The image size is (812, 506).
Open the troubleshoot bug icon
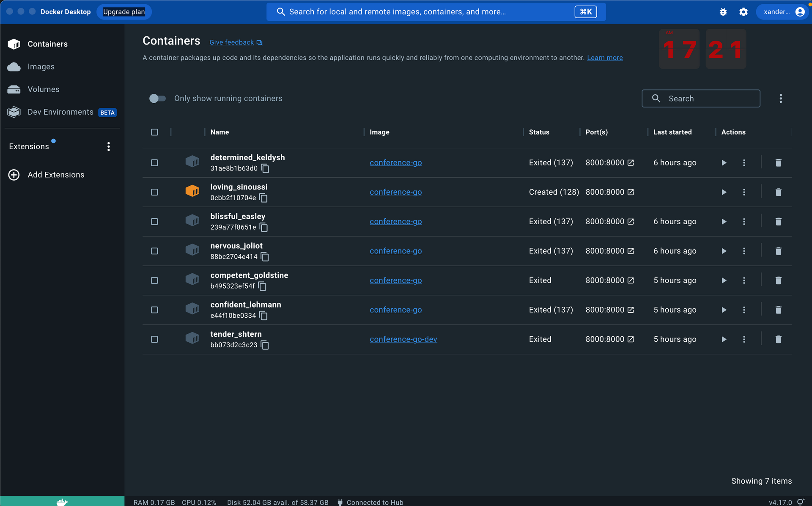pos(723,12)
